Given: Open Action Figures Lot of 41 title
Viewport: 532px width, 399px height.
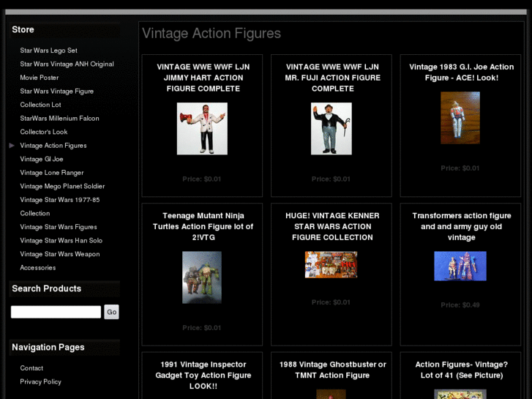Looking at the screenshot, I should (462, 370).
